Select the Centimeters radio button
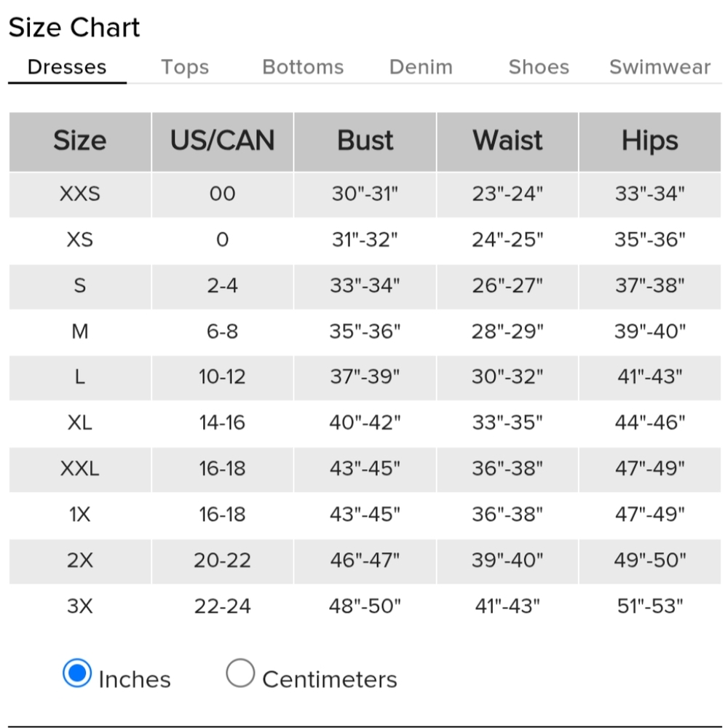Viewport: 728px width, 728px height. pyautogui.click(x=240, y=673)
